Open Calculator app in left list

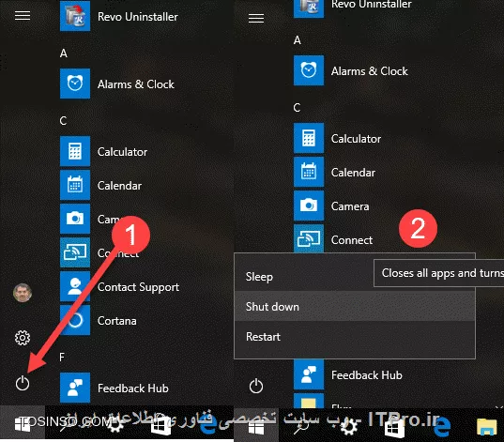pyautogui.click(x=104, y=151)
